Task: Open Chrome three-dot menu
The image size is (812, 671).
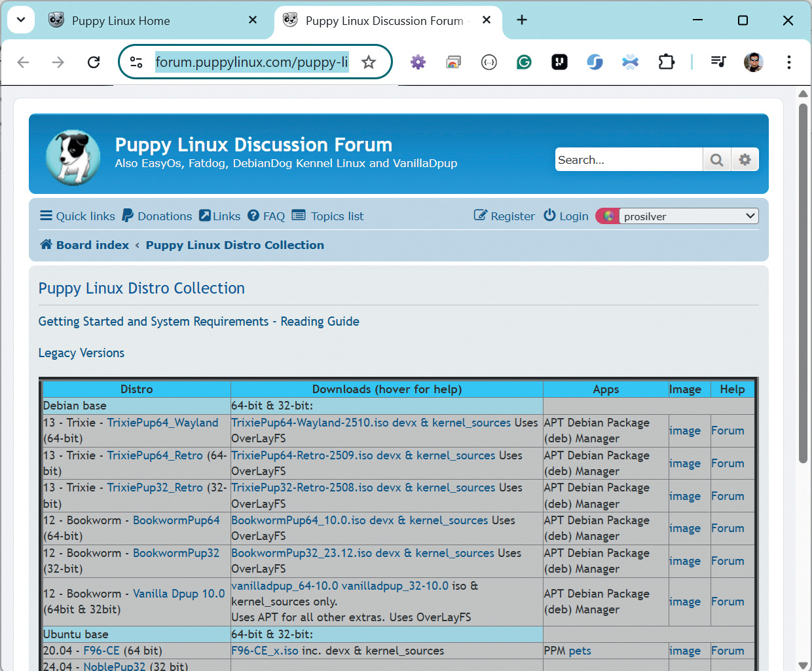Action: 789,62
